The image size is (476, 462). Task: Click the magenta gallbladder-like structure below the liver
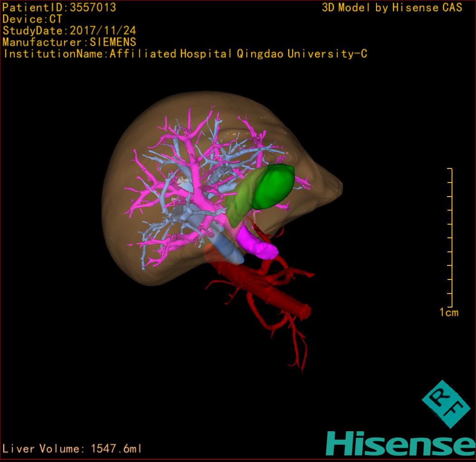[x=257, y=244]
